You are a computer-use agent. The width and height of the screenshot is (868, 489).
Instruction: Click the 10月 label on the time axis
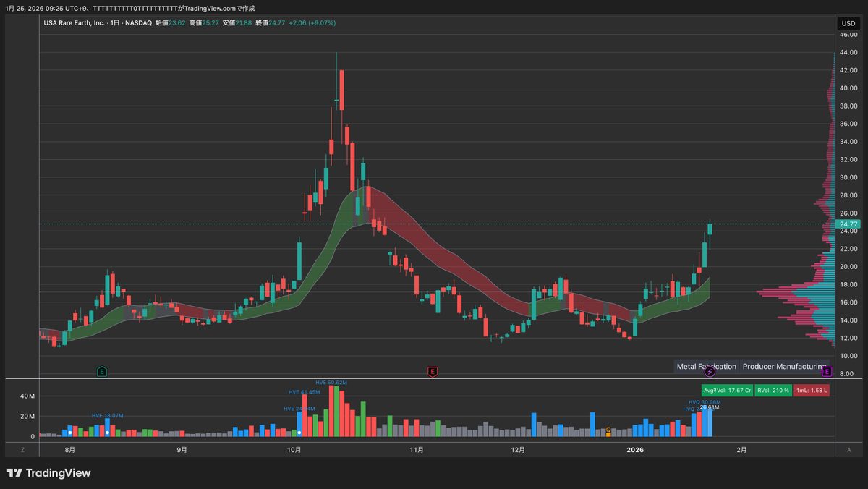click(294, 450)
